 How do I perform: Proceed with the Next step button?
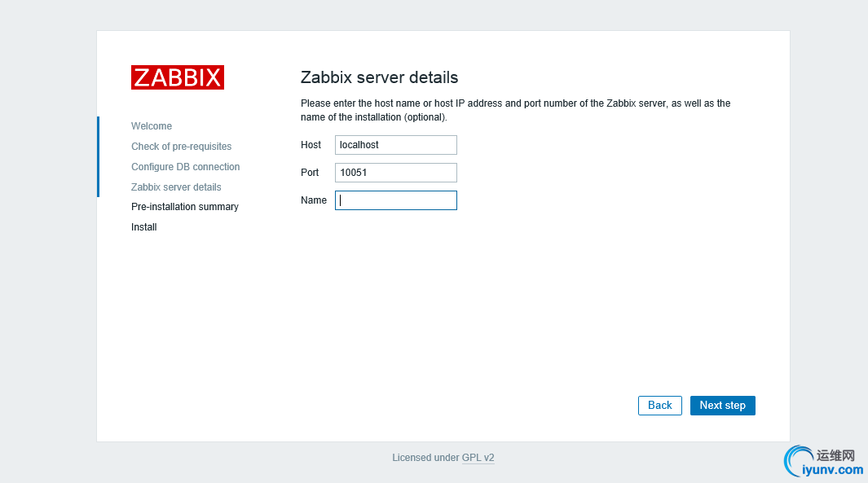coord(722,406)
